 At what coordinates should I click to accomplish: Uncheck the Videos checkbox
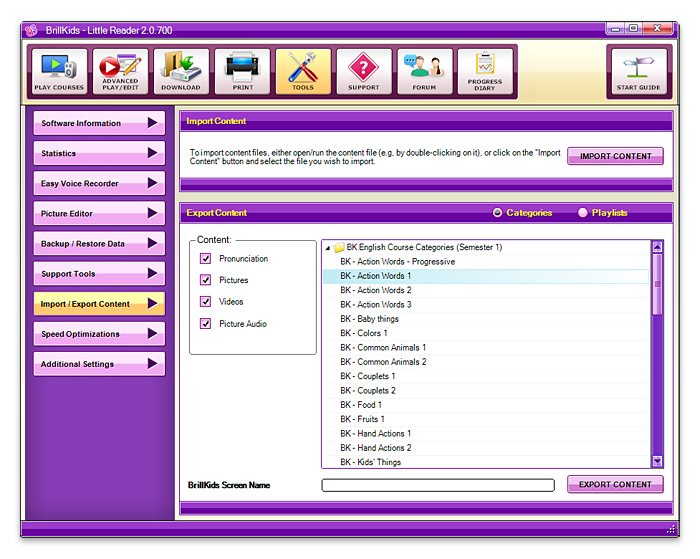coord(205,301)
